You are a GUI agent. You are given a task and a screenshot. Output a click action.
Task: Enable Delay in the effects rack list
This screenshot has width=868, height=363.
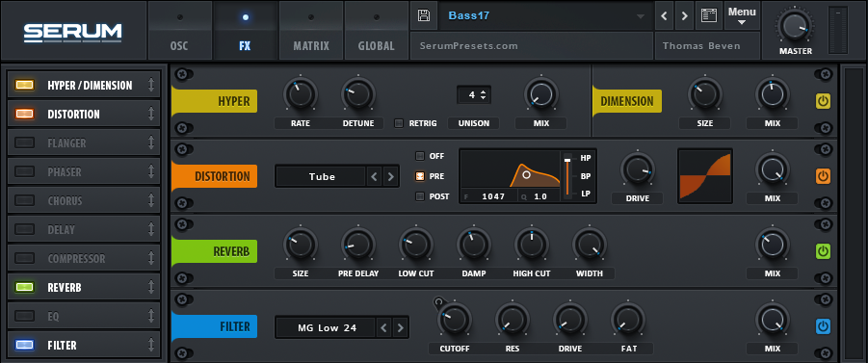[x=24, y=229]
